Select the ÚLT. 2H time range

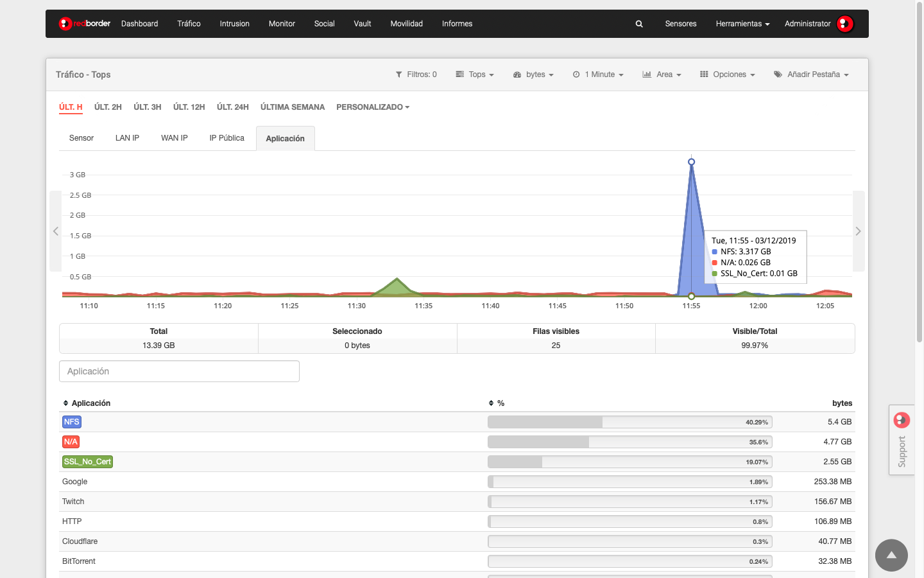(x=108, y=107)
